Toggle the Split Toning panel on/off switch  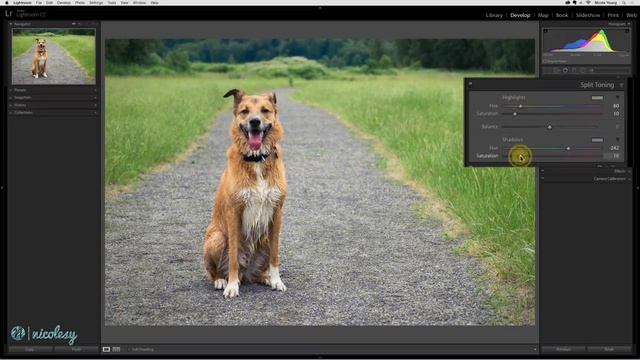click(x=471, y=84)
